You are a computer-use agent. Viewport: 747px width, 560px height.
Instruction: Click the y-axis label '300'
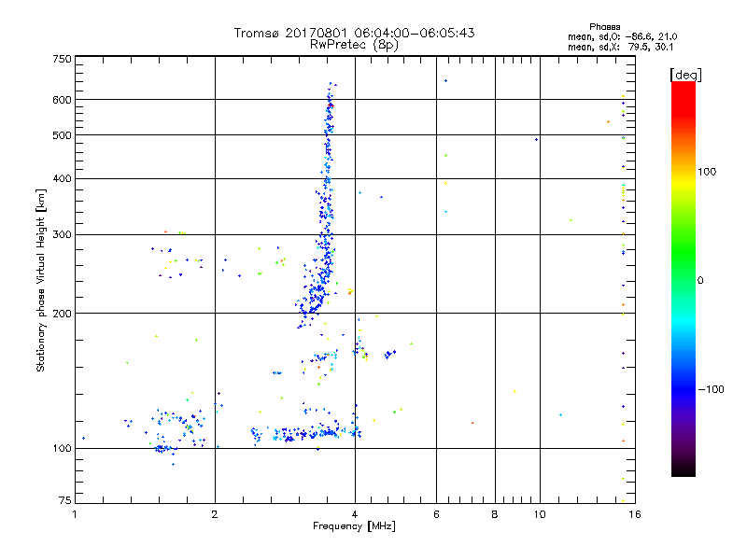click(62, 235)
